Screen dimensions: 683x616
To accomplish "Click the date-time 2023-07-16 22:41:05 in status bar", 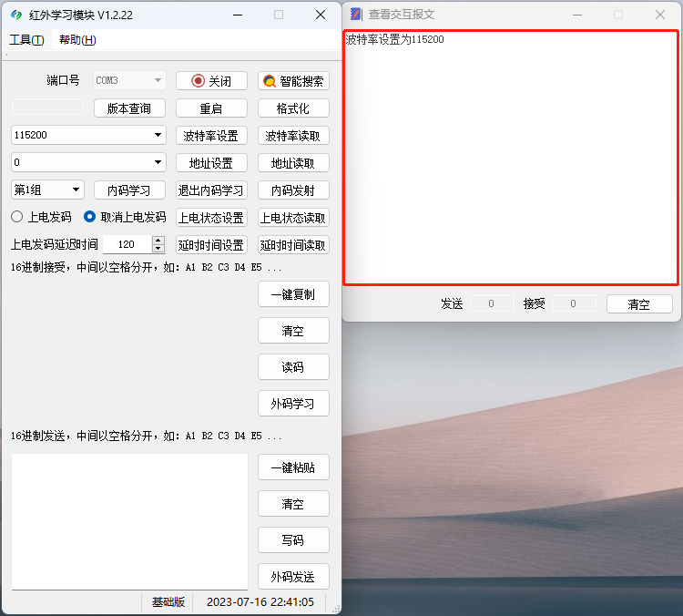I will click(x=260, y=602).
